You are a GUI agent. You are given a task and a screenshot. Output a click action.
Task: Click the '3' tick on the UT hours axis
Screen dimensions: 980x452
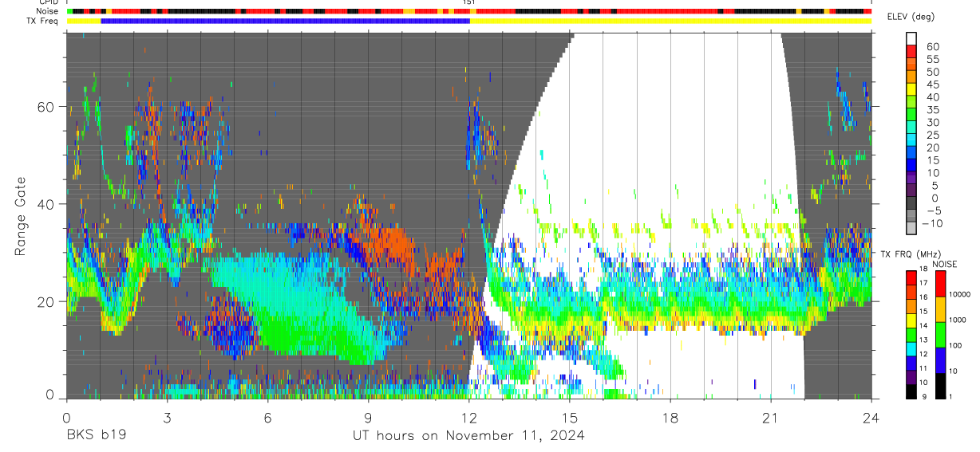tap(167, 417)
